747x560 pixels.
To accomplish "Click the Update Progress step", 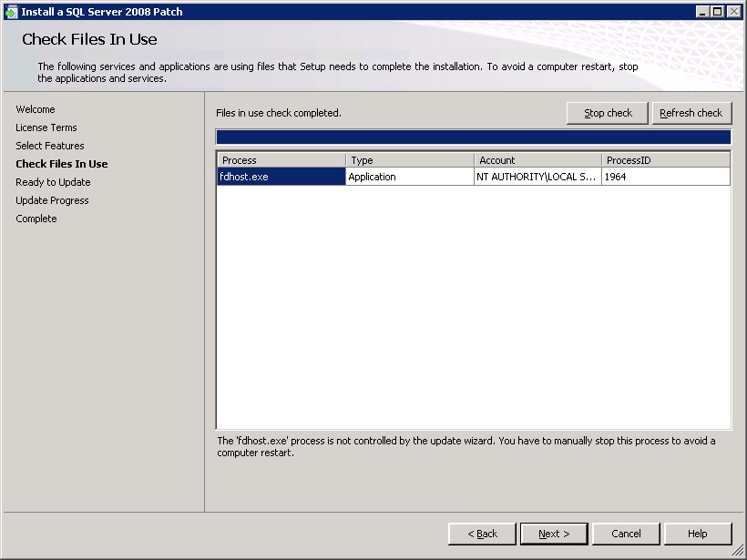I will tap(52, 200).
